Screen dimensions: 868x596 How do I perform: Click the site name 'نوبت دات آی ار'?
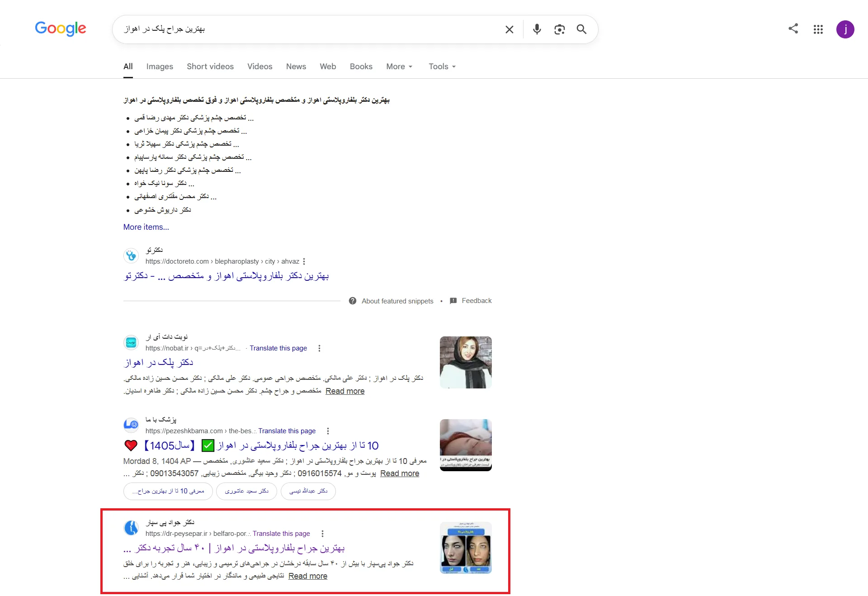167,337
